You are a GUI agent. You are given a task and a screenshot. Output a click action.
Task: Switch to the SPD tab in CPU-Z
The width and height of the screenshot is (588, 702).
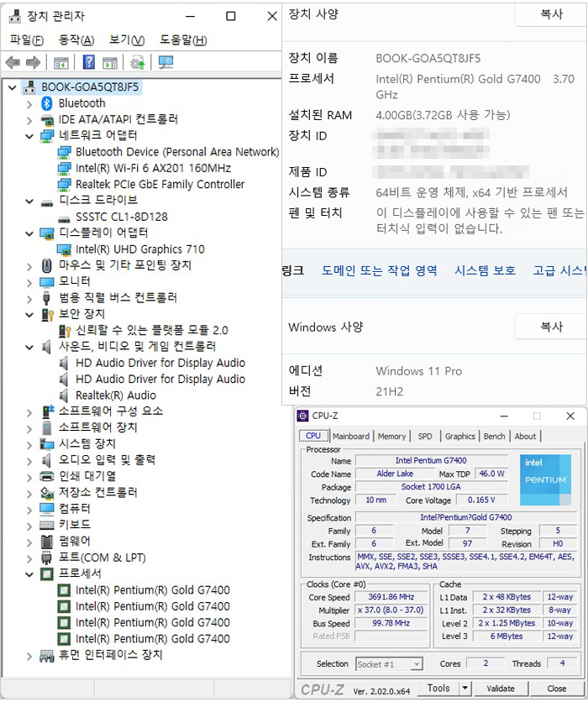[425, 436]
